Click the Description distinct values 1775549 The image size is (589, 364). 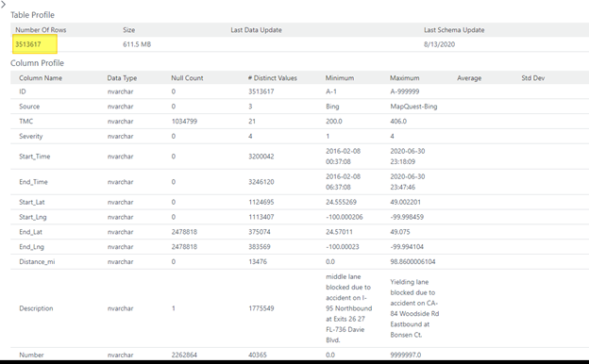coord(261,308)
